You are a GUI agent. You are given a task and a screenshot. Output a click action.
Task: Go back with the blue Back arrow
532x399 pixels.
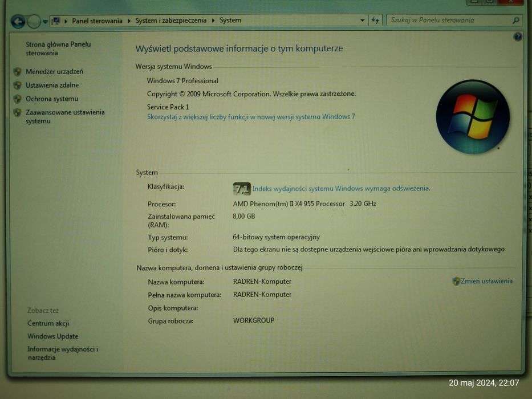[18, 22]
